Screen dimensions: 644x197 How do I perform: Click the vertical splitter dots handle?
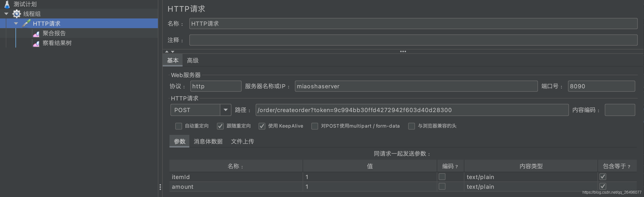[160, 187]
